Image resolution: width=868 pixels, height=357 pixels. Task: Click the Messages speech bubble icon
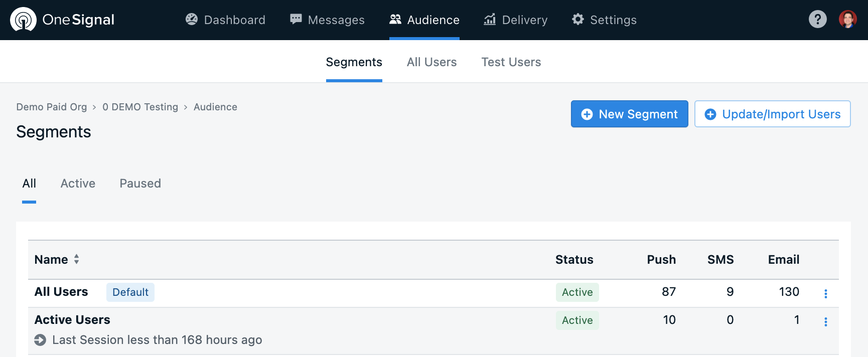pyautogui.click(x=296, y=20)
